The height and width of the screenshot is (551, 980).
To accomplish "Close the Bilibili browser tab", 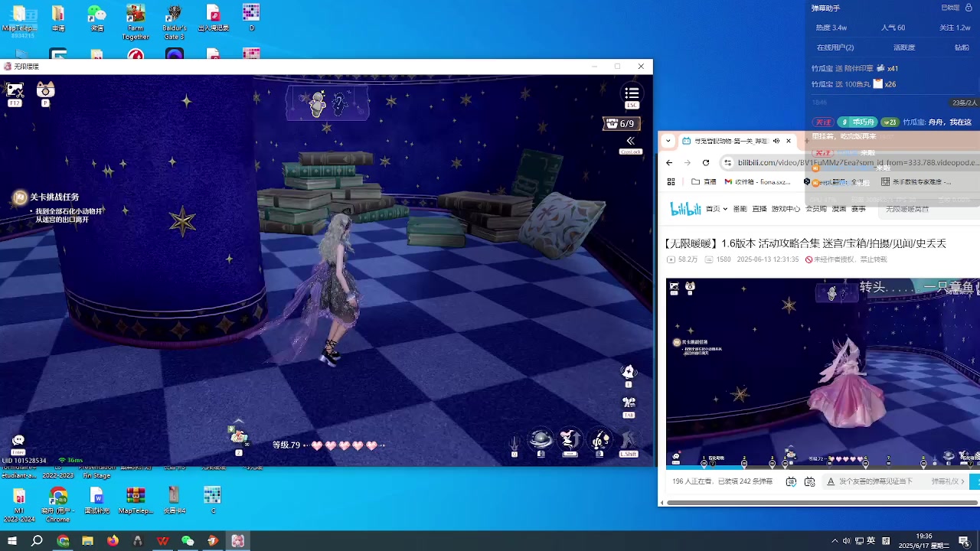I will coord(789,141).
